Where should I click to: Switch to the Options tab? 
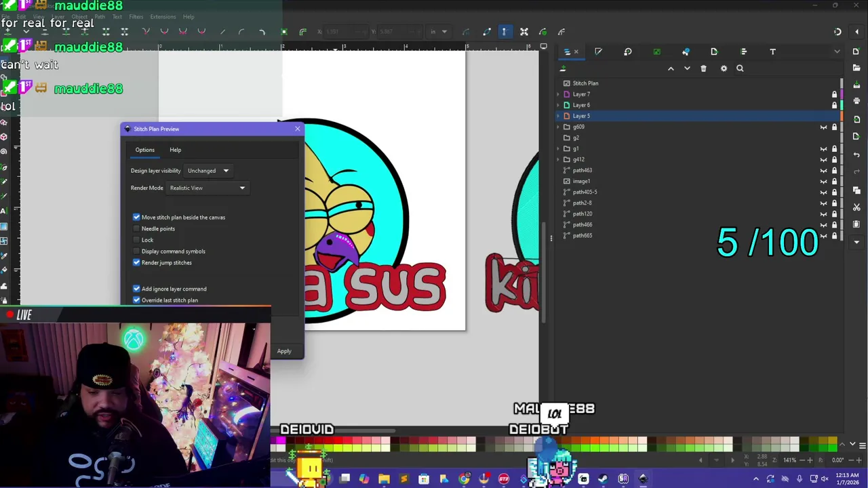tap(144, 150)
